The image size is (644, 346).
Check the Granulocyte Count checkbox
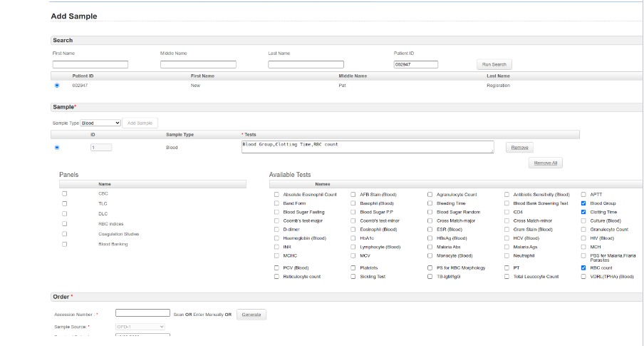[x=583, y=230]
